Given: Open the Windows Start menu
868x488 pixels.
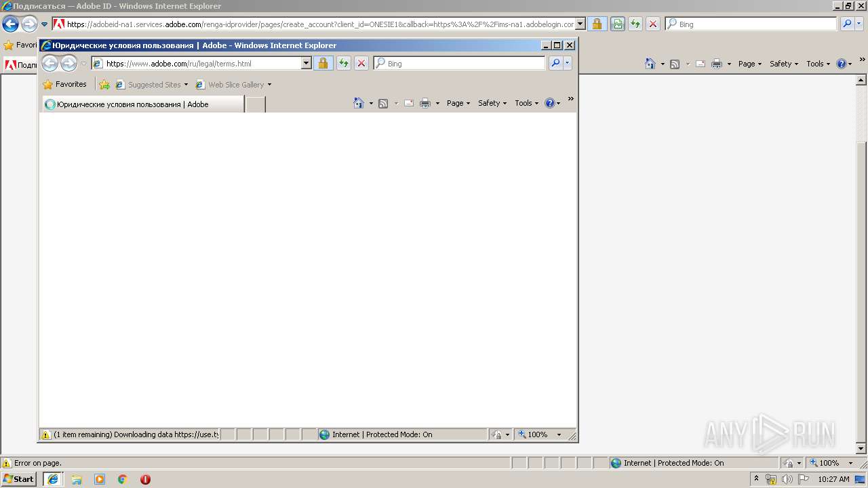Looking at the screenshot, I should coord(18,479).
